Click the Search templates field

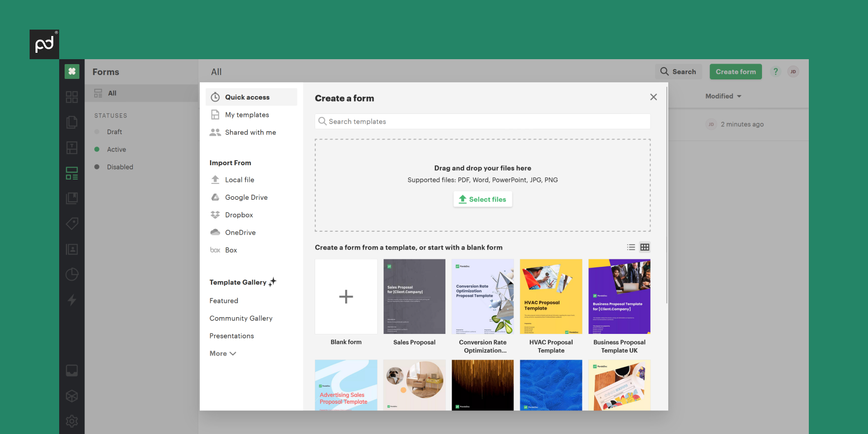[483, 121]
